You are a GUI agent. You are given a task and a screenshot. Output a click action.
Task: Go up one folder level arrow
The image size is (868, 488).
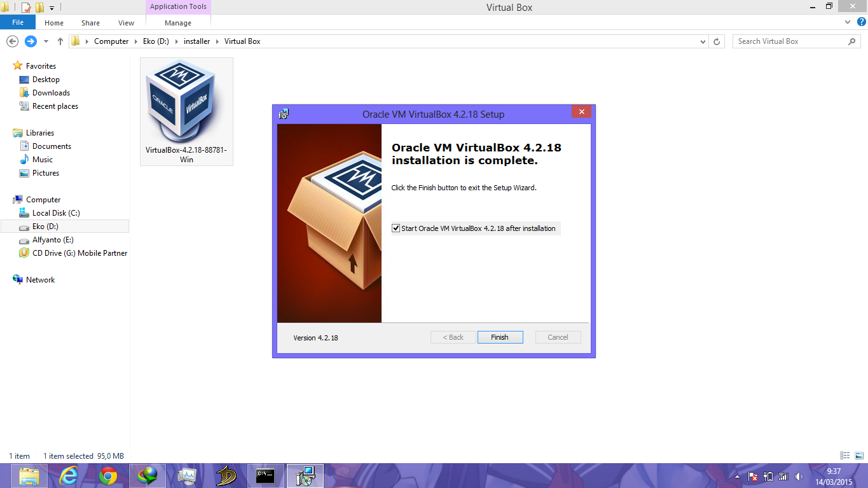(x=60, y=41)
